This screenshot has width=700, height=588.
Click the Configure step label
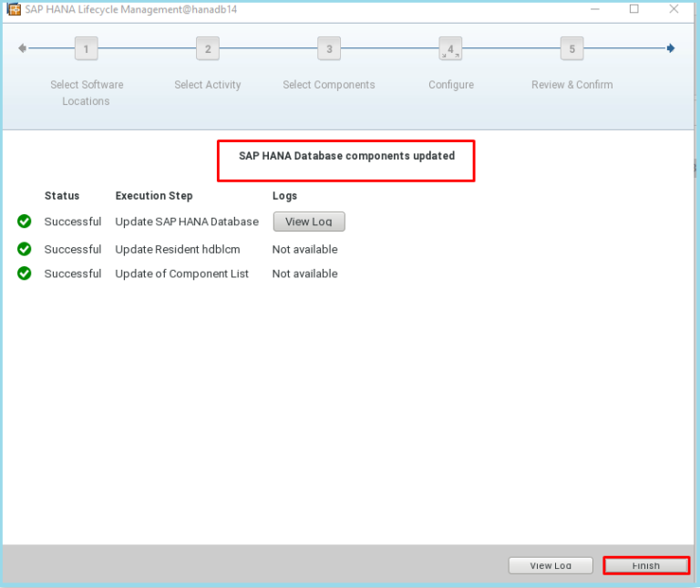click(451, 85)
